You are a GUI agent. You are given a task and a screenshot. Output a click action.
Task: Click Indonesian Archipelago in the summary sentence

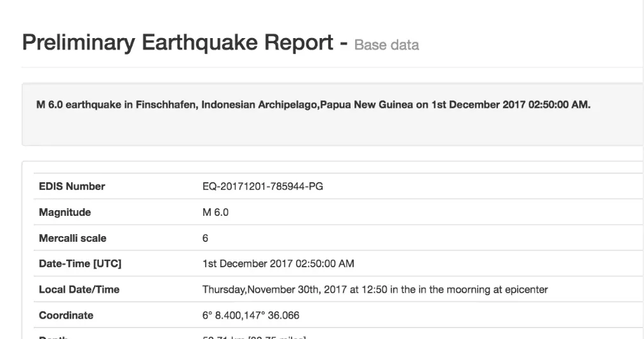pyautogui.click(x=260, y=105)
